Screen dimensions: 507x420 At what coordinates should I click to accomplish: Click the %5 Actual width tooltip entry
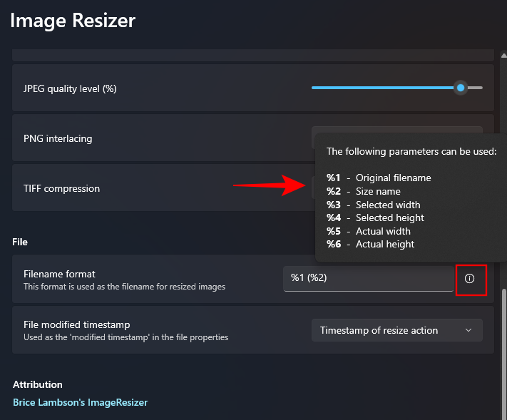click(368, 231)
